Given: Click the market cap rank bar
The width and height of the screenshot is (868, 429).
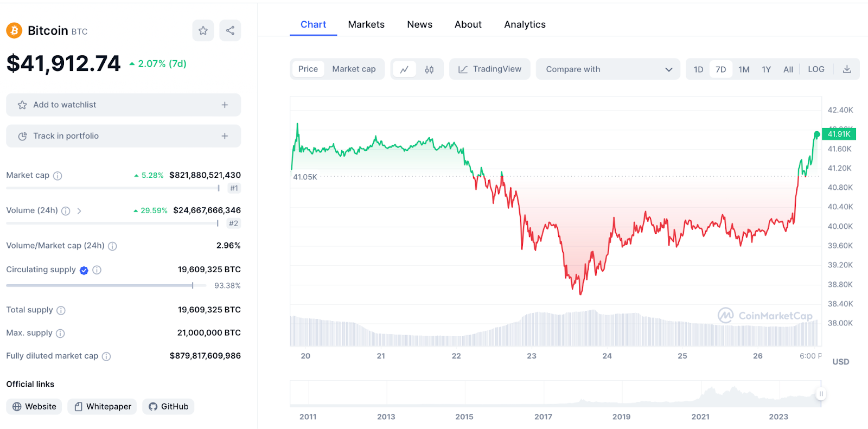Looking at the screenshot, I should pos(113,188).
